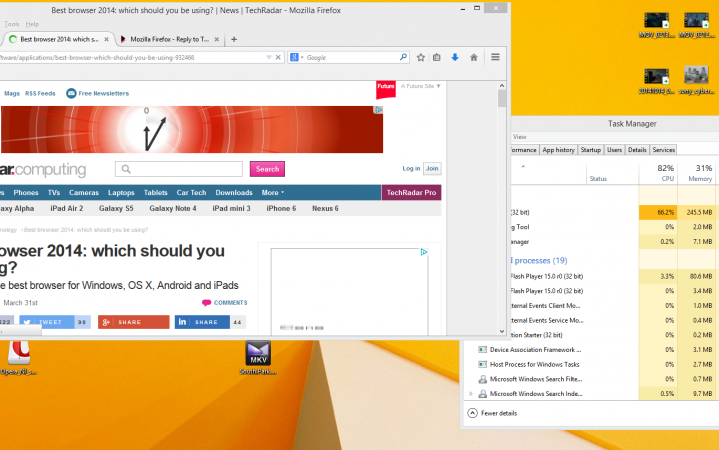Click inside the TechRadar site search field
The image size is (719, 450).
coord(179,169)
